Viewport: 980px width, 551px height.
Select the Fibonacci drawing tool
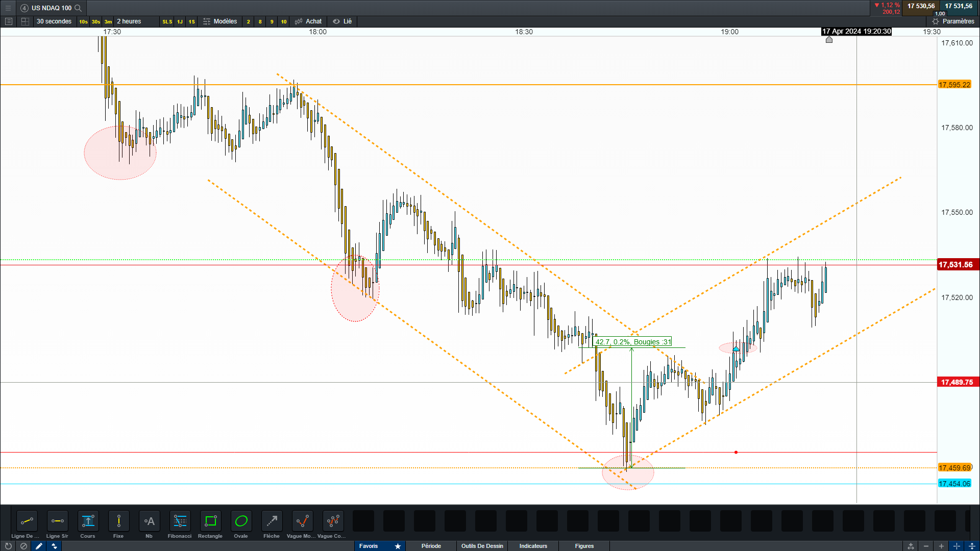(x=180, y=521)
